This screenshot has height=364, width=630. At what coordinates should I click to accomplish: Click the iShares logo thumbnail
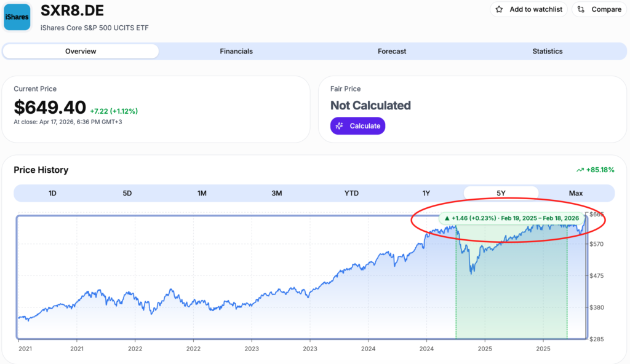tap(17, 17)
